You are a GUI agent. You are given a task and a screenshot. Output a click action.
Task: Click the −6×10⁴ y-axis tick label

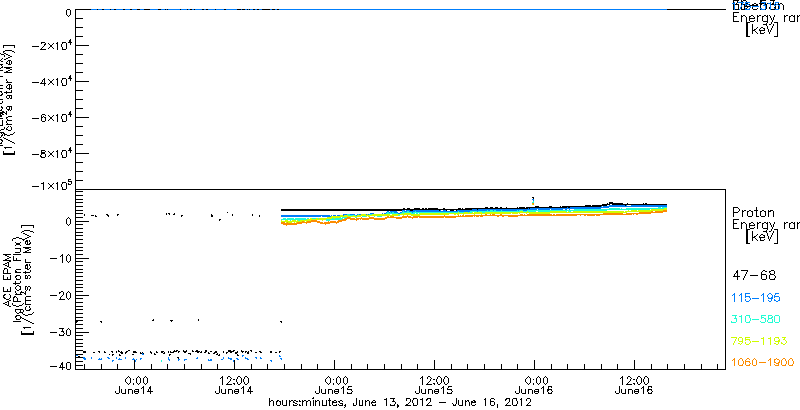[x=51, y=117]
